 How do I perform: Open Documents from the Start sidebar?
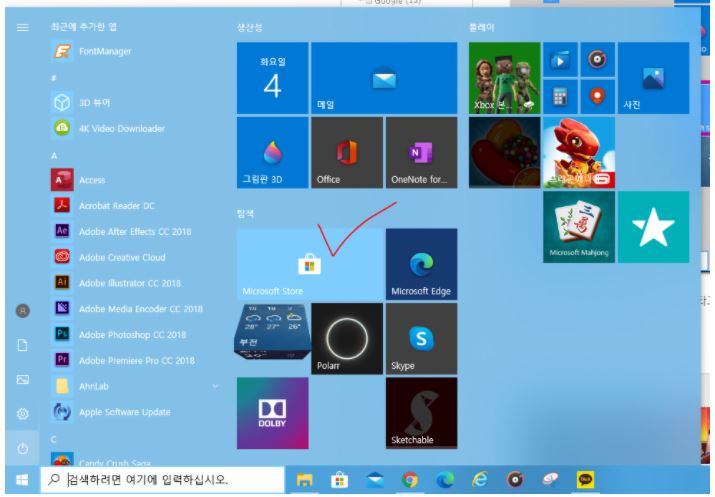tap(22, 345)
